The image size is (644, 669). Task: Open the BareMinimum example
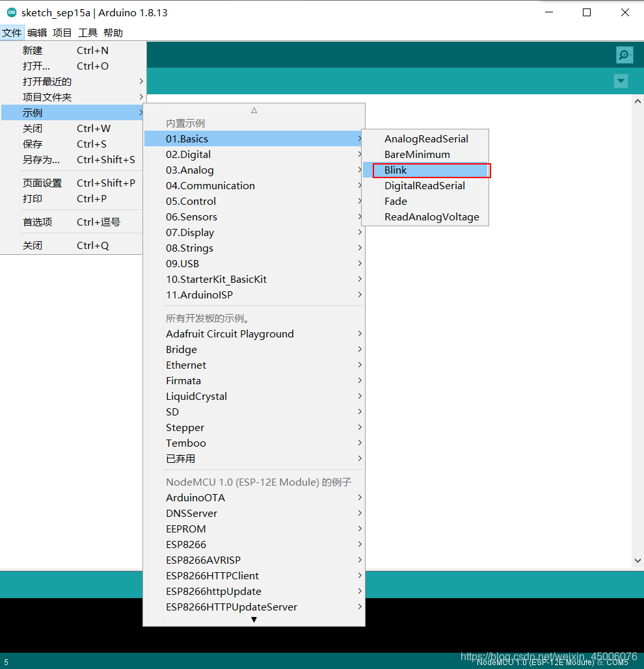(425, 155)
